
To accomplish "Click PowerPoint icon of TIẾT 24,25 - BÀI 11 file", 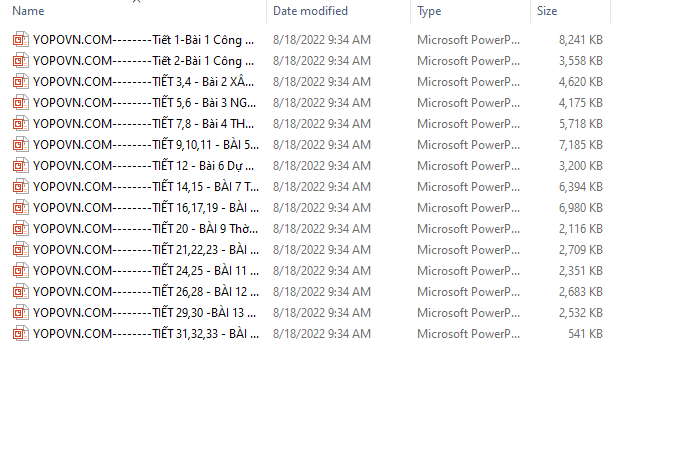I will [20, 271].
